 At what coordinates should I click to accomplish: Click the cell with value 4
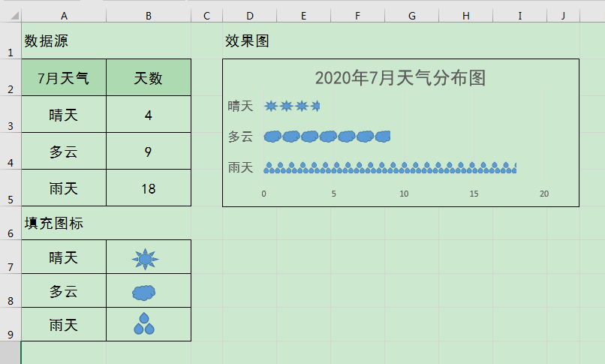click(149, 114)
